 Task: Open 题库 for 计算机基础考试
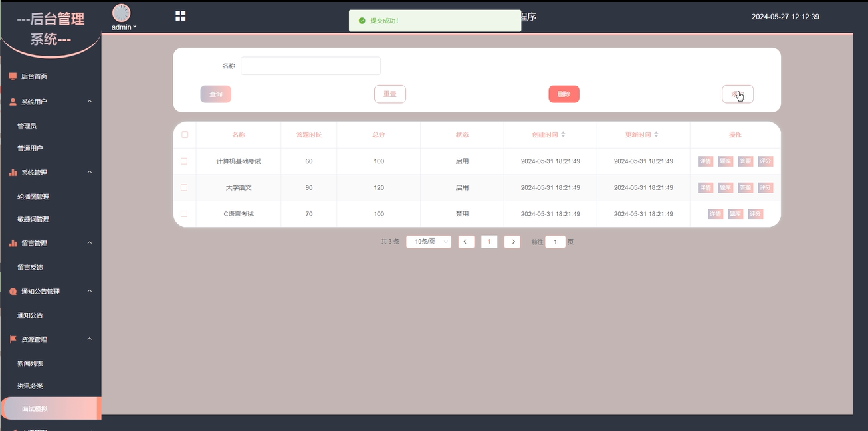pyautogui.click(x=725, y=161)
